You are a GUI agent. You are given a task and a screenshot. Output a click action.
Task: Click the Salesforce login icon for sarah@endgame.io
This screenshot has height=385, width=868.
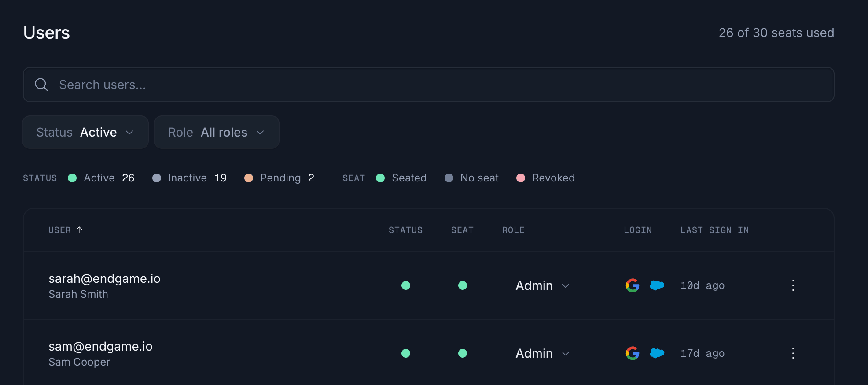[x=657, y=285]
